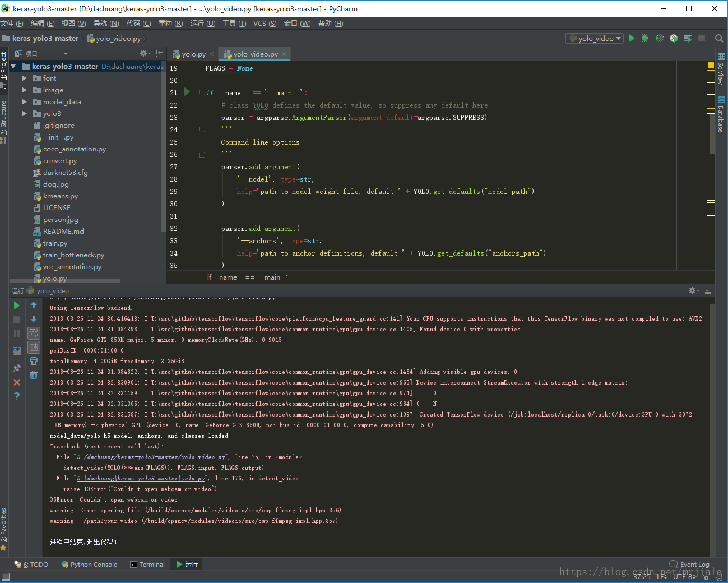
Task: Toggle the Favorites tool window stripe
Action: [4, 529]
